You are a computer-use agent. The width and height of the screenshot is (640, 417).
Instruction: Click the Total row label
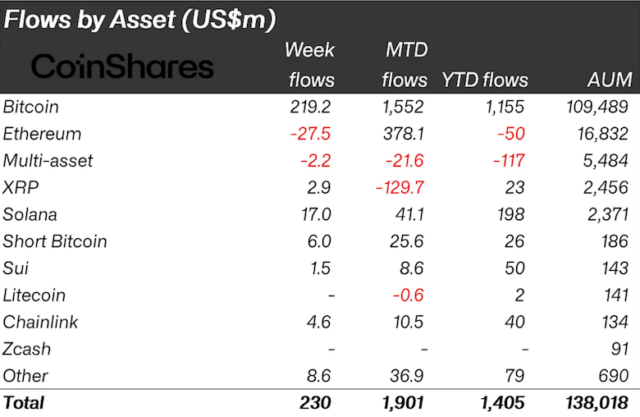tap(23, 403)
